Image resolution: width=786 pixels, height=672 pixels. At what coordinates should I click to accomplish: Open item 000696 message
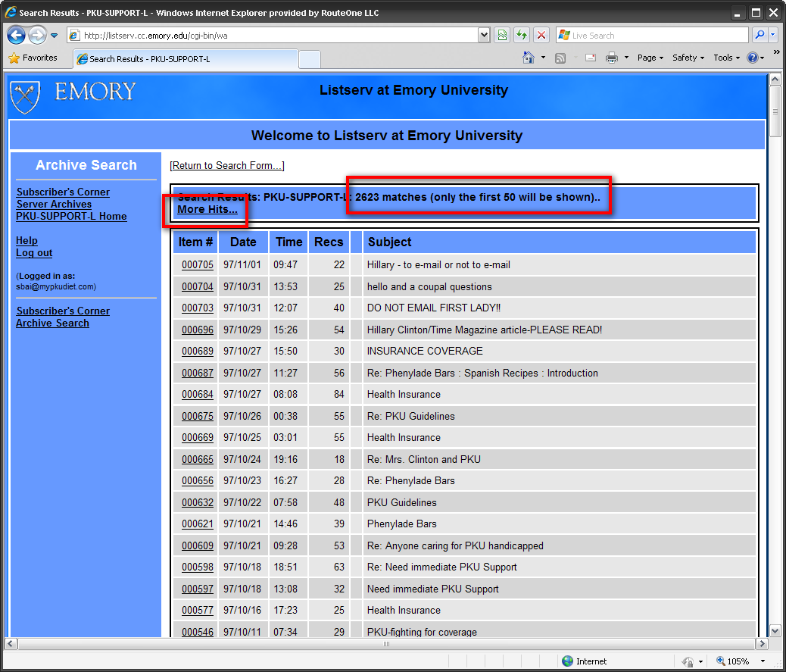click(x=198, y=330)
